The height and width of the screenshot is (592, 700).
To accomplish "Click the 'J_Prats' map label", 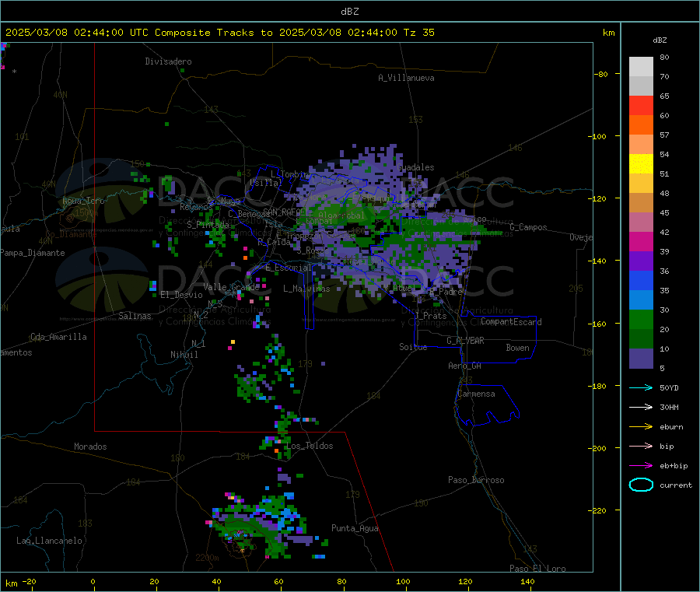I will click(431, 316).
